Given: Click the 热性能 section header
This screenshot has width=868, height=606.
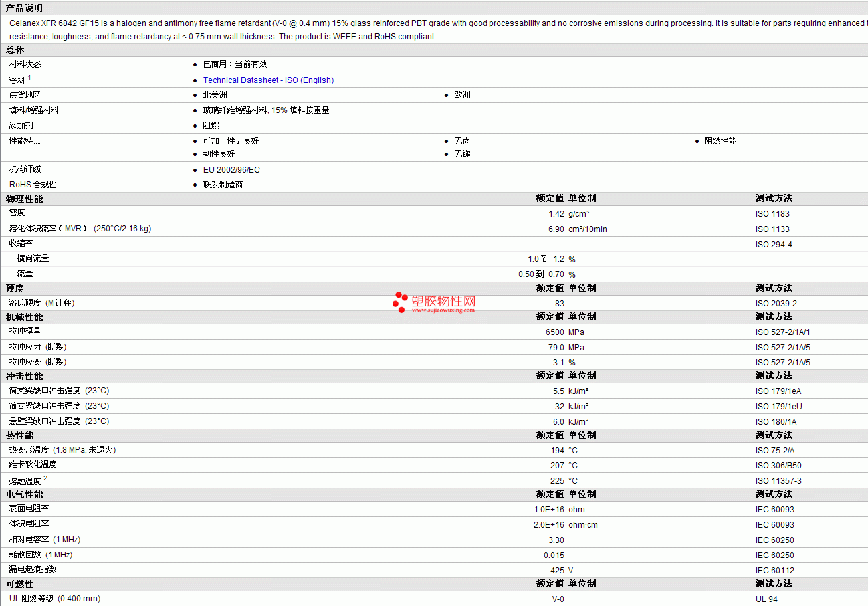Looking at the screenshot, I should pos(20,435).
